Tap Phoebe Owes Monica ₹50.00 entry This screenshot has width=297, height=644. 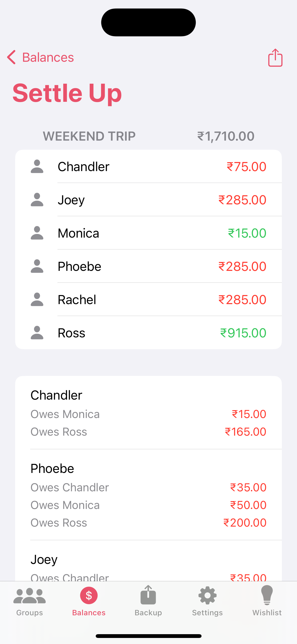pyautogui.click(x=148, y=505)
